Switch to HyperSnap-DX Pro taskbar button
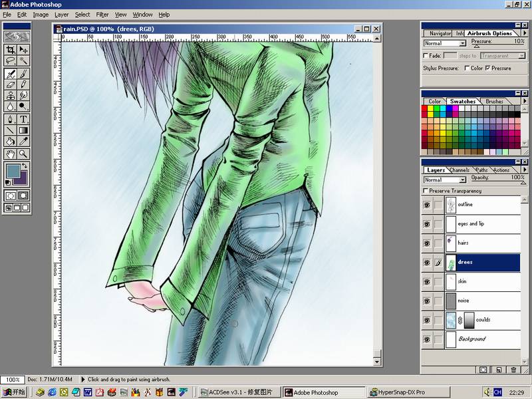This screenshot has width=532, height=399. [x=409, y=392]
